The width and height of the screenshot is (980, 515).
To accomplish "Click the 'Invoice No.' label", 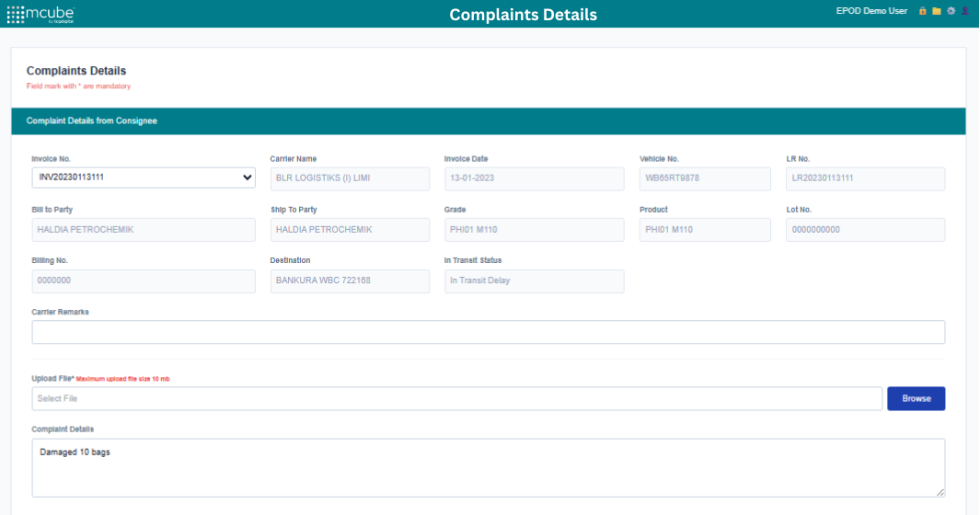I will [52, 159].
